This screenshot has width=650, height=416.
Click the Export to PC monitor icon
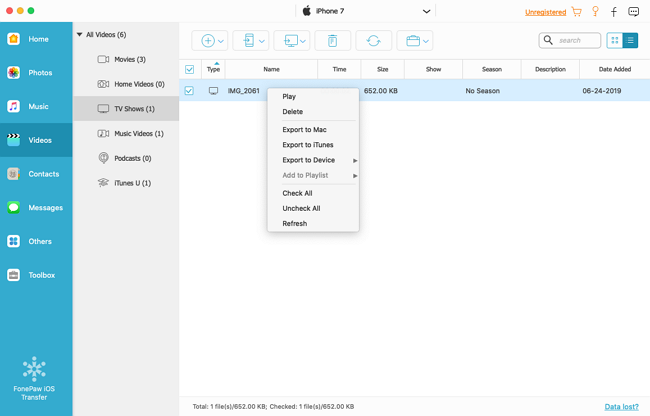(x=291, y=41)
